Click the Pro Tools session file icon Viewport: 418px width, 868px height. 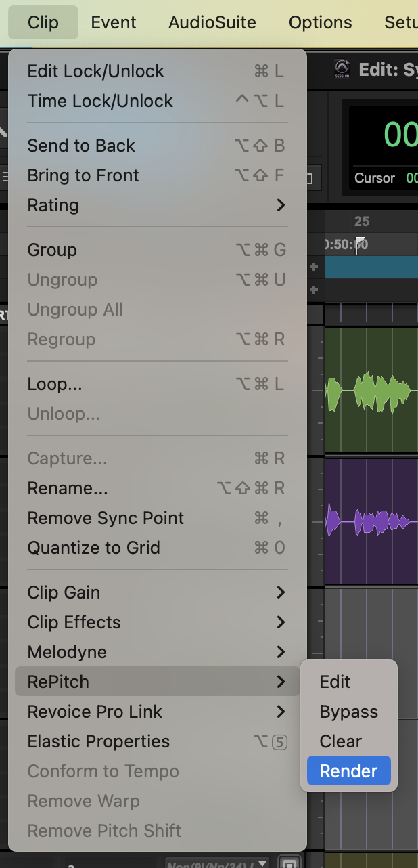(x=342, y=70)
